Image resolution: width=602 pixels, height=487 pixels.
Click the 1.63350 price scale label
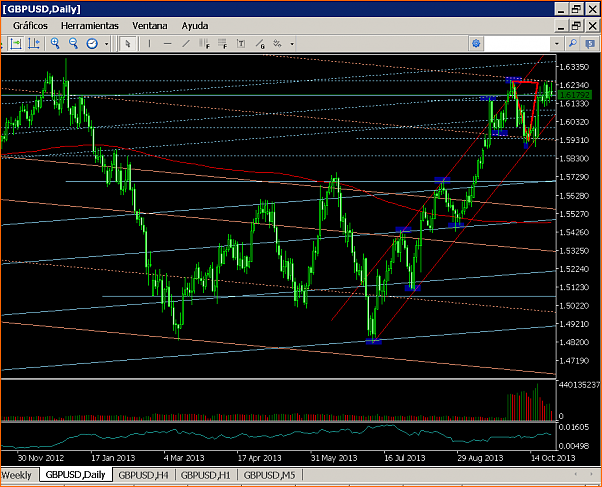[574, 67]
